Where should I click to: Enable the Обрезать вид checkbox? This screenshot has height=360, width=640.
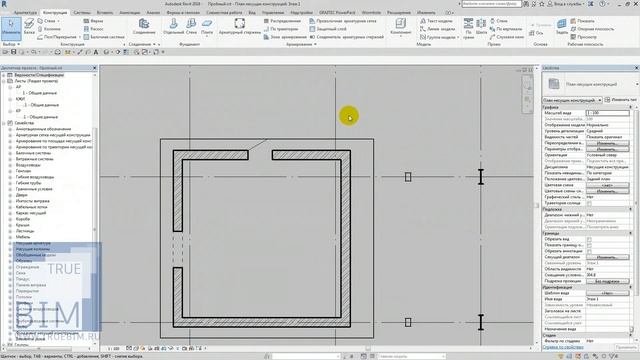coord(589,239)
